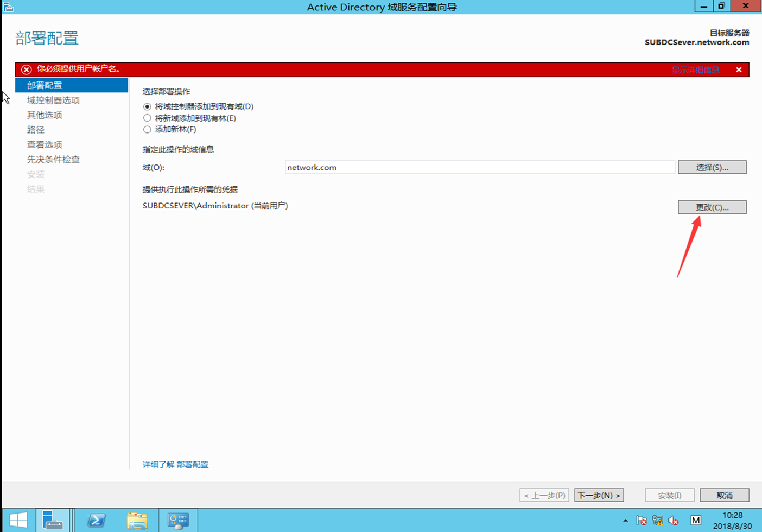The height and width of the screenshot is (532, 762).
Task: Open Server Manager from taskbar
Action: 53,520
